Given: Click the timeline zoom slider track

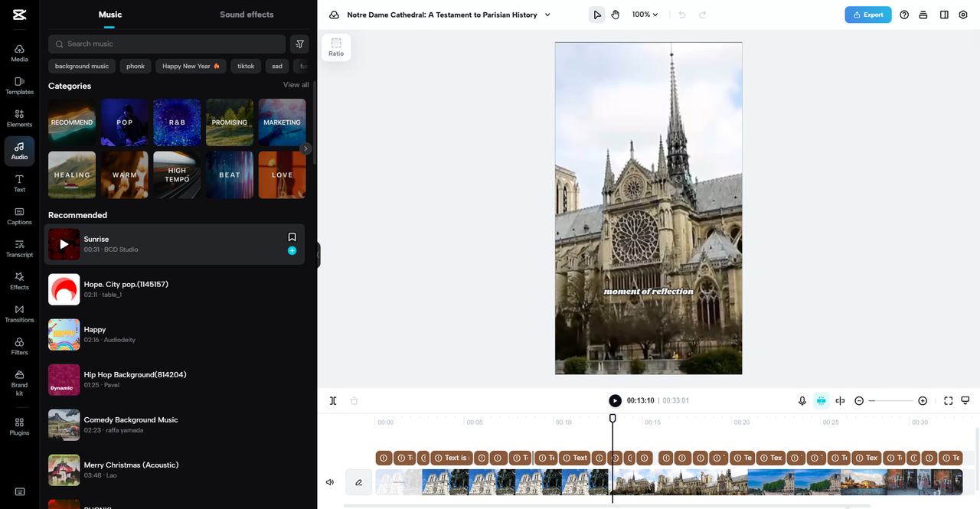Looking at the screenshot, I should (890, 400).
